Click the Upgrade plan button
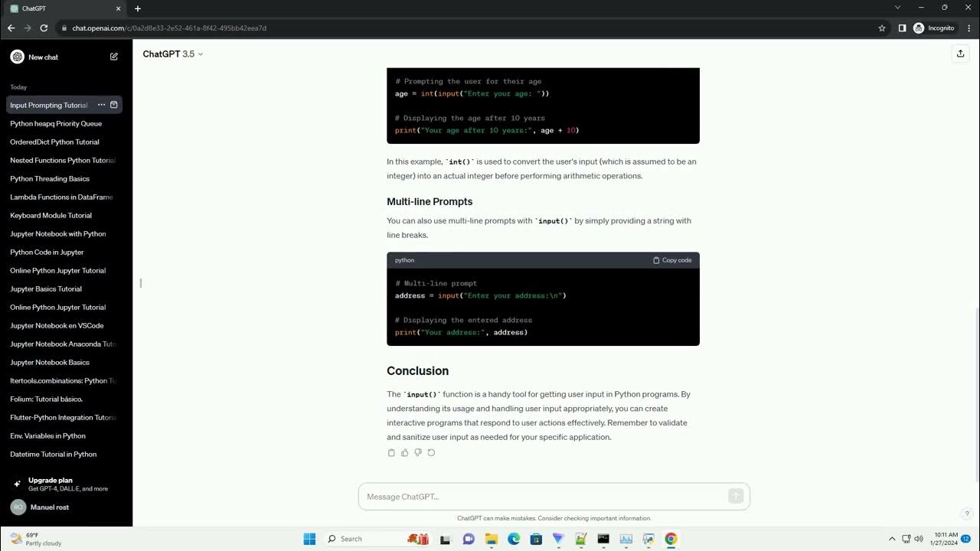 click(x=64, y=484)
